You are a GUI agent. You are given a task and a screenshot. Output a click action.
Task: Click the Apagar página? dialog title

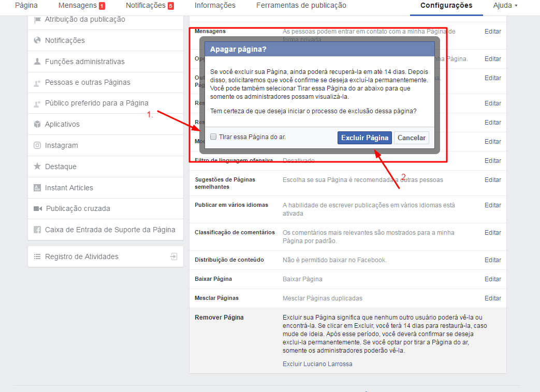(238, 49)
